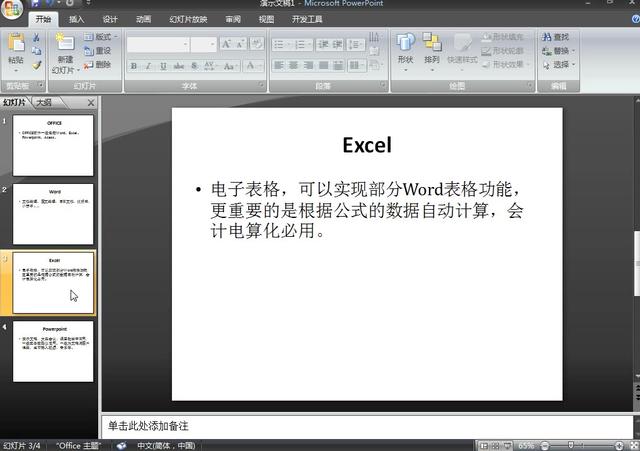Click Fit slide to window icon

[634, 446]
